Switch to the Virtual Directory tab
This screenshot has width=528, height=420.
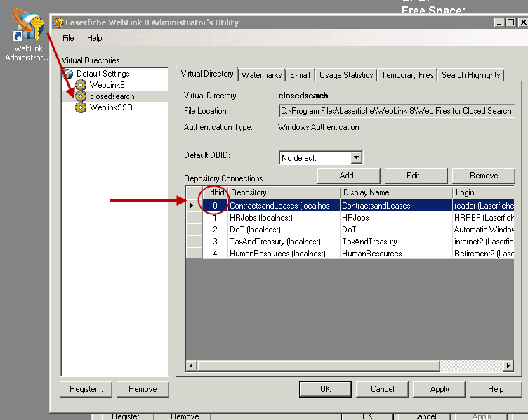(x=206, y=74)
